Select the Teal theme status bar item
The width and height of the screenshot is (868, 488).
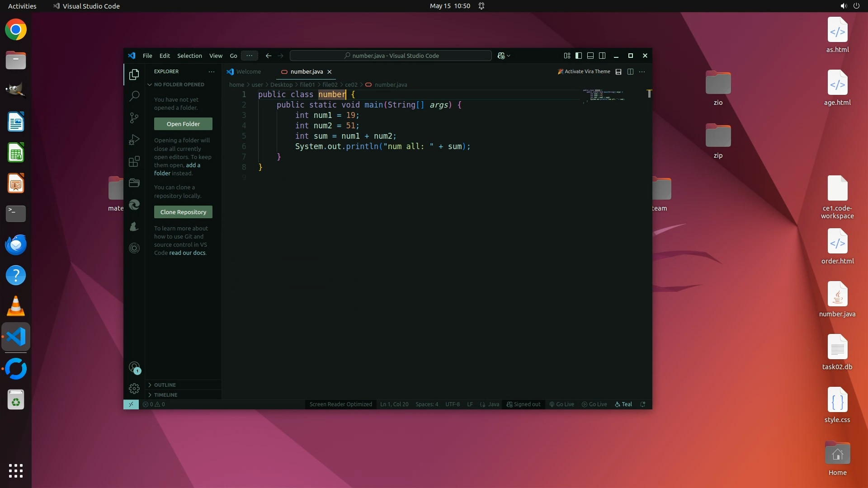tap(624, 404)
